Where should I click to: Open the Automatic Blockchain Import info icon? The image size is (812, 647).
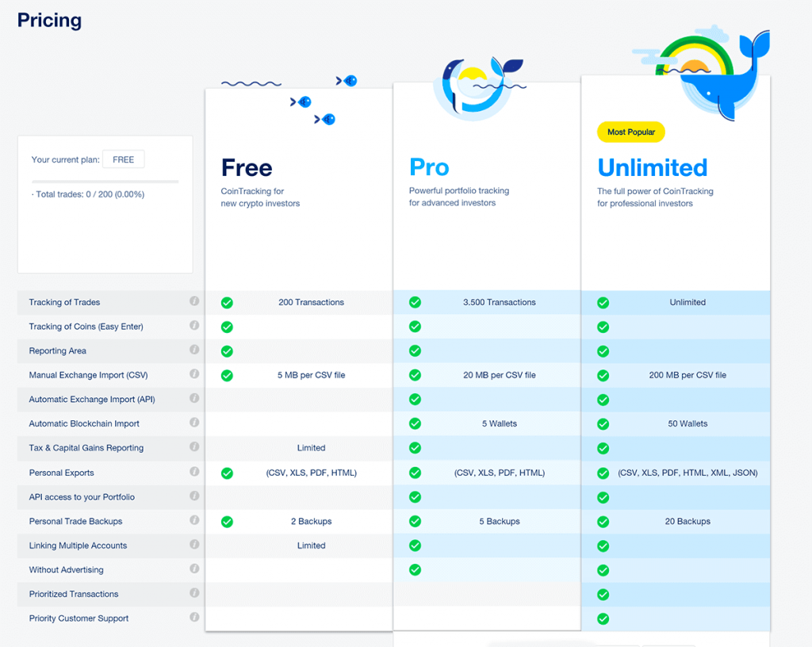(x=194, y=423)
